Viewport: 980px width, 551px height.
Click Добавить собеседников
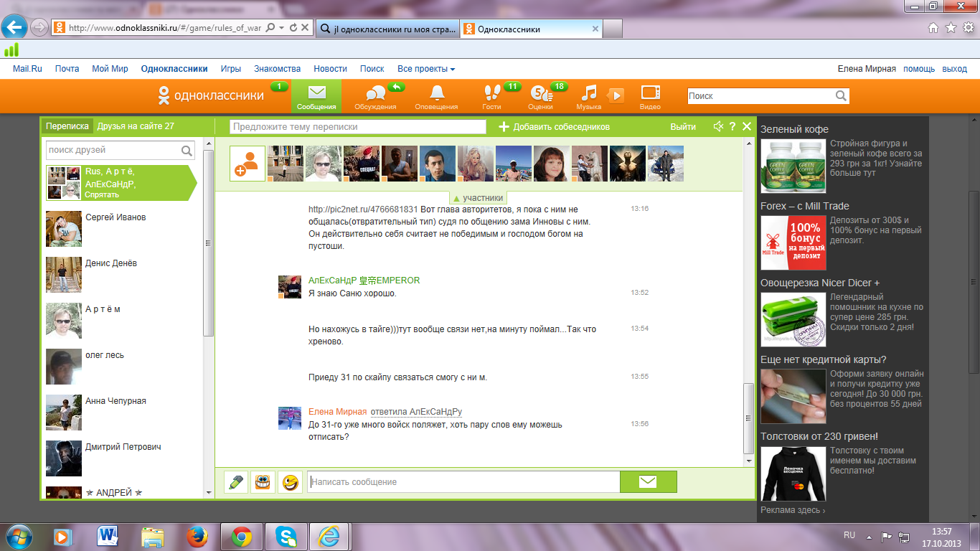pos(555,127)
